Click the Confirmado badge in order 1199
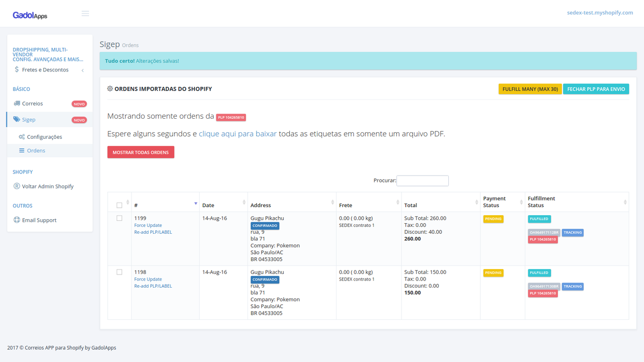The width and height of the screenshot is (644, 362). (x=265, y=226)
